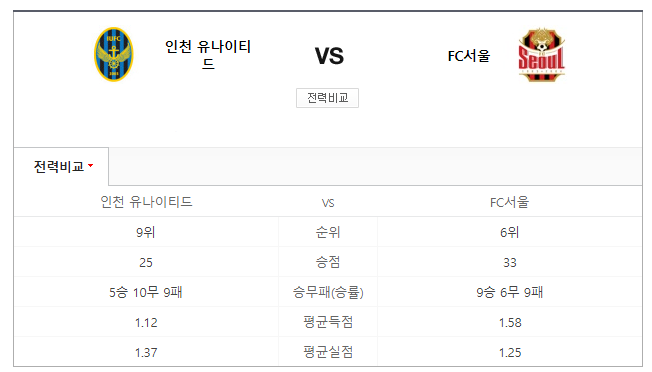The image size is (652, 372).
Task: Select the 인천 유나이티드 table column header
Action: [x=146, y=202]
